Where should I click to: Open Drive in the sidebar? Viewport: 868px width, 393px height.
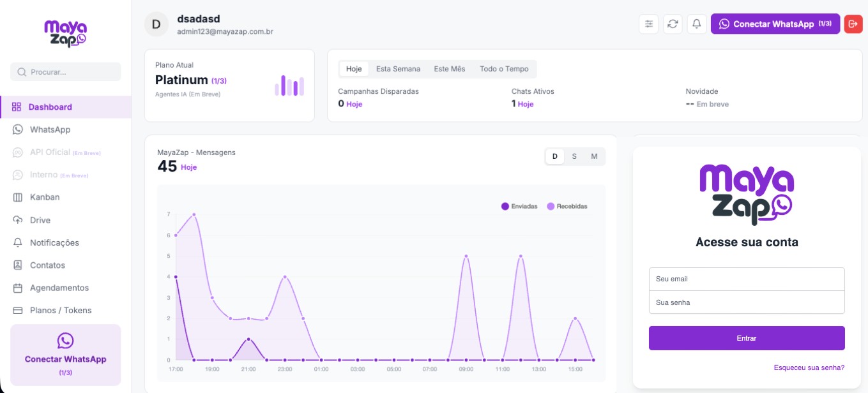pyautogui.click(x=40, y=220)
